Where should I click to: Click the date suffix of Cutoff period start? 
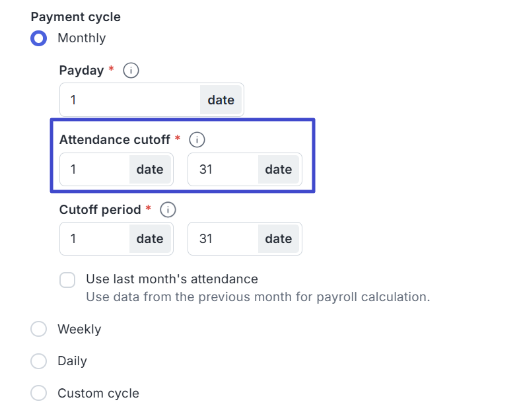pos(150,238)
